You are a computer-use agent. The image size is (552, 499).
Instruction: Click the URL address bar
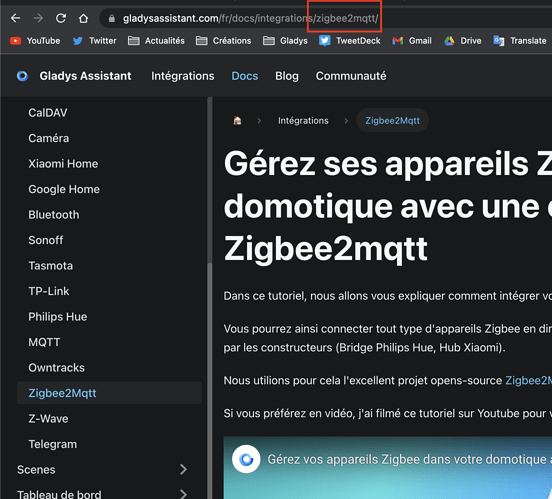pyautogui.click(x=326, y=18)
